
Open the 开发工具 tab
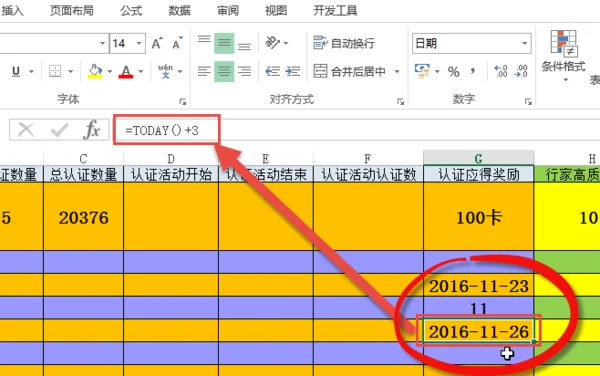(x=335, y=11)
